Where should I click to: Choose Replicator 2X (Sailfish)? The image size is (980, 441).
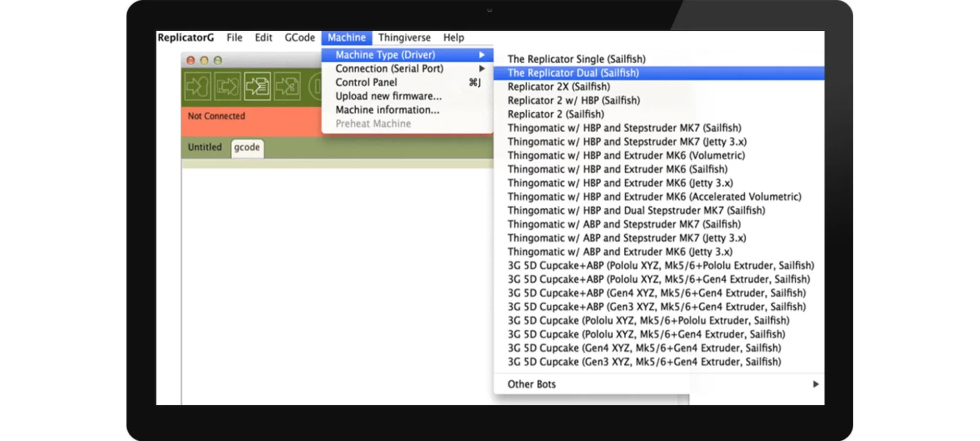coord(659,87)
